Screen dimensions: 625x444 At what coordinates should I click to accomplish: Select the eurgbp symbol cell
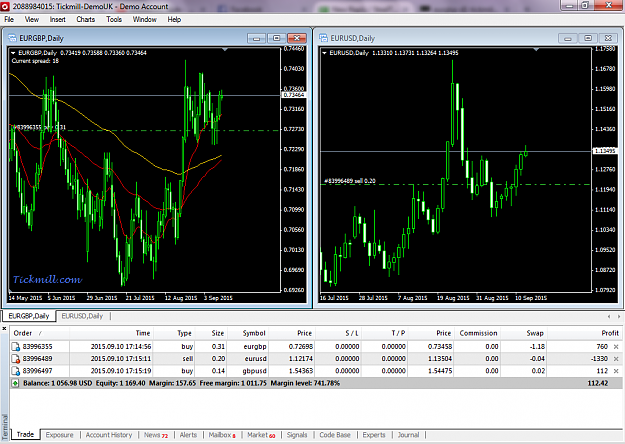click(x=255, y=347)
